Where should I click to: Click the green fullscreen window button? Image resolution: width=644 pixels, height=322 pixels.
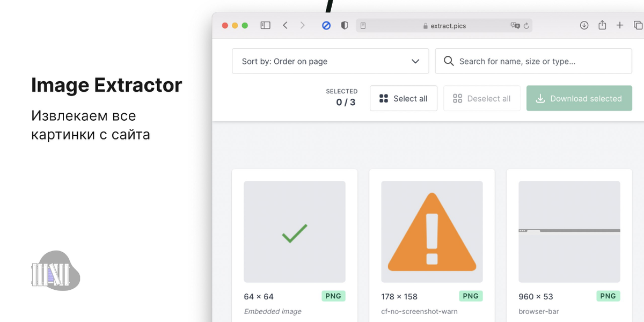(x=245, y=25)
